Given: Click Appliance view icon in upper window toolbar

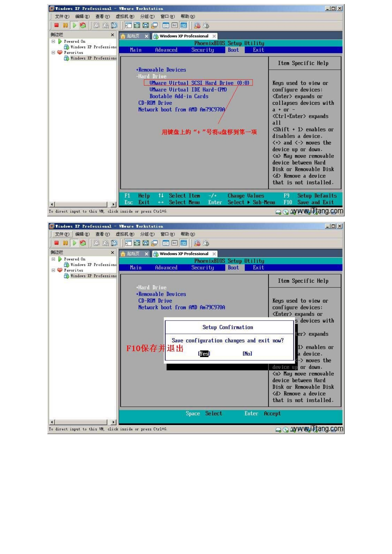Looking at the screenshot, I should [x=174, y=25].
